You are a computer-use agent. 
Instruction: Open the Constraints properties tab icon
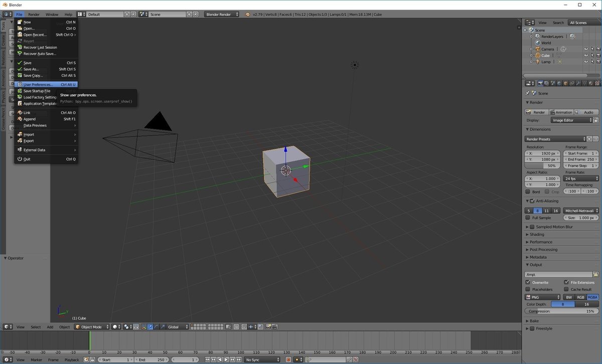click(x=571, y=83)
